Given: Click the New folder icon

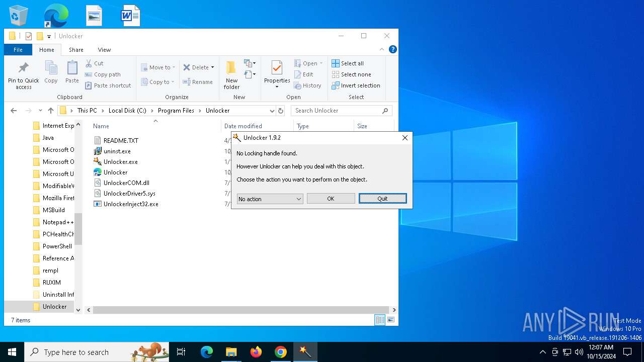Looking at the screenshot, I should coord(231,68).
